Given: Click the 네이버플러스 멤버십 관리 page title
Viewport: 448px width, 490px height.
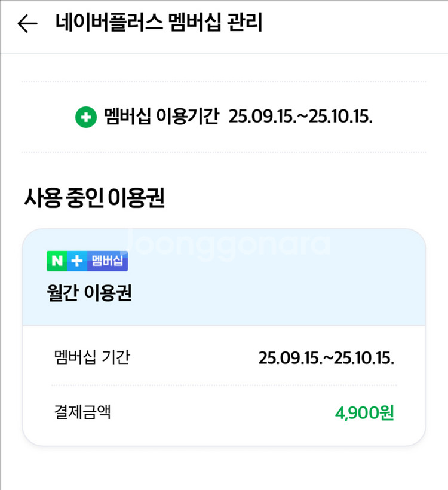Looking at the screenshot, I should point(159,23).
